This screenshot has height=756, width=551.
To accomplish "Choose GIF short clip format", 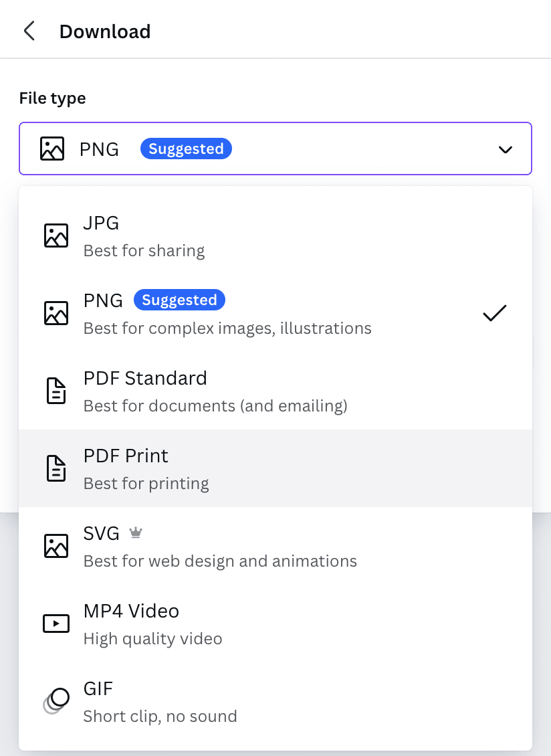I will tap(160, 701).
